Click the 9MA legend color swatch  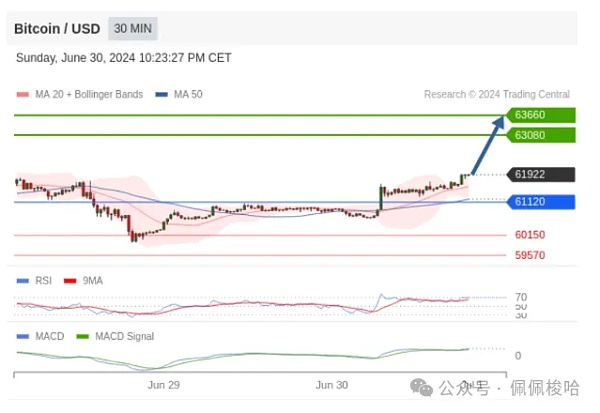70,281
